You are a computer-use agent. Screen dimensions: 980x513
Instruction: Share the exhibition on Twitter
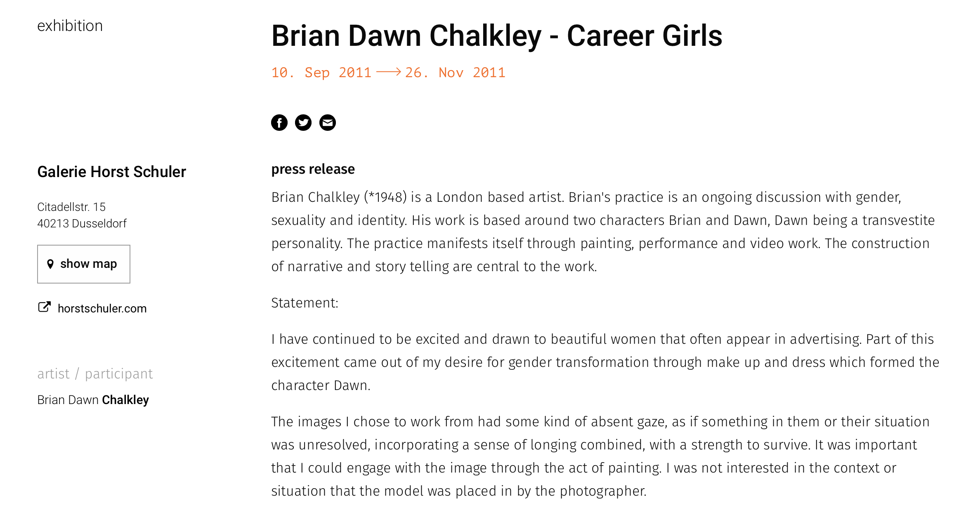pos(303,123)
